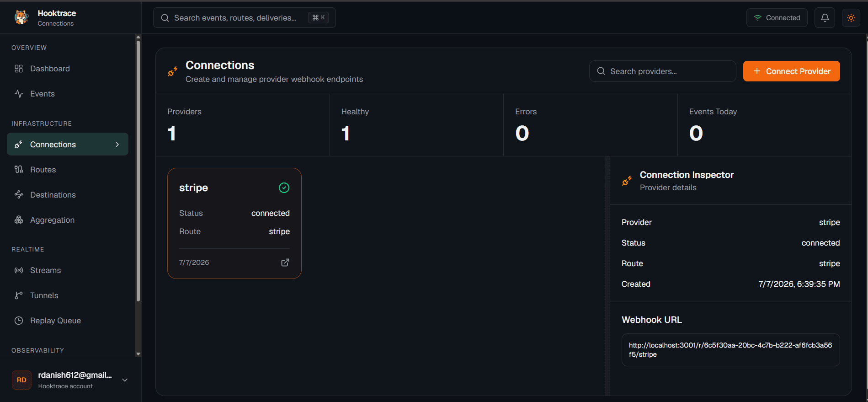Click the Dashboard grid icon
The width and height of the screenshot is (868, 402).
click(19, 69)
